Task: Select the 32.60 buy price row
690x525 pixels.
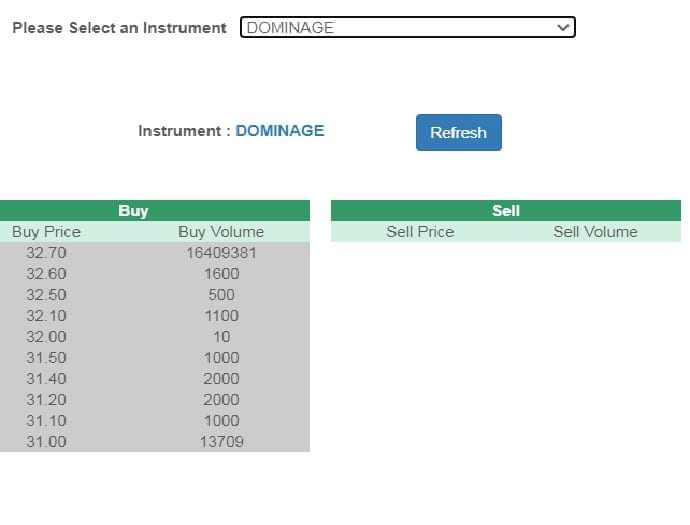Action: 46,274
